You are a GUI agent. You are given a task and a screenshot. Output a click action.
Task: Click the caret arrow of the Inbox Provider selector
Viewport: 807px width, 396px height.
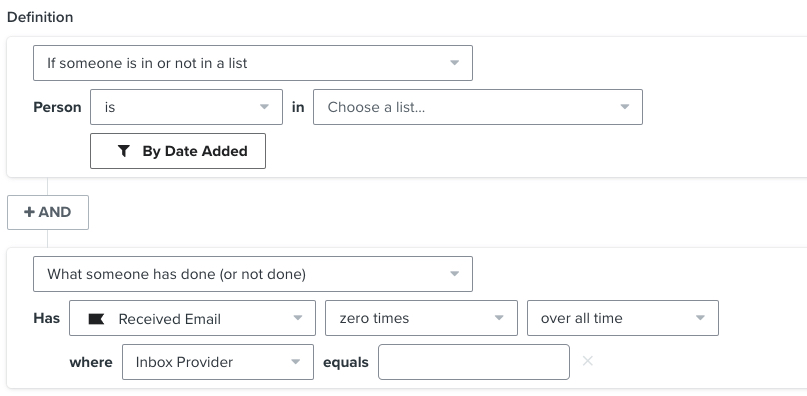point(295,362)
